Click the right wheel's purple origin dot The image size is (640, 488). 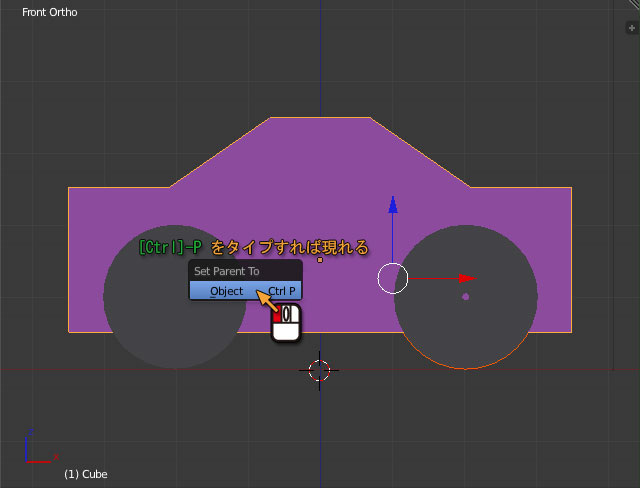point(465,296)
